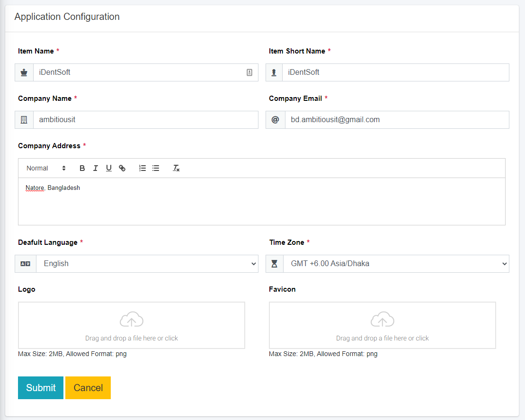Expand the Time Zone dropdown
525x420 pixels.
point(396,264)
